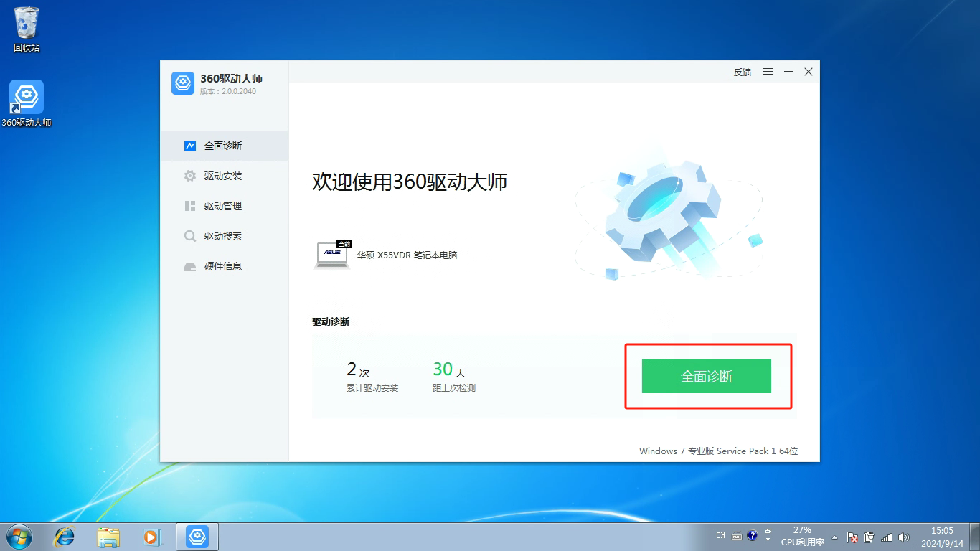Select the 360驱动大师 desktop shortcut
The image size is (980, 551).
27,104
